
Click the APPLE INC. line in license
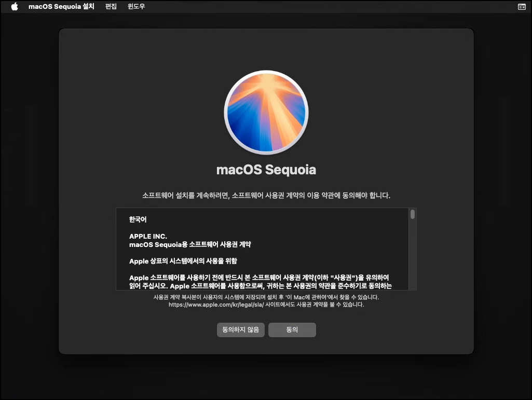(148, 236)
